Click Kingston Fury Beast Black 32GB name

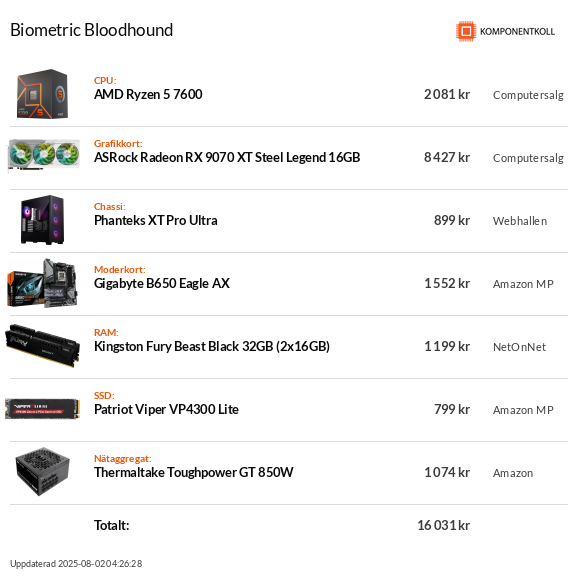coord(212,347)
